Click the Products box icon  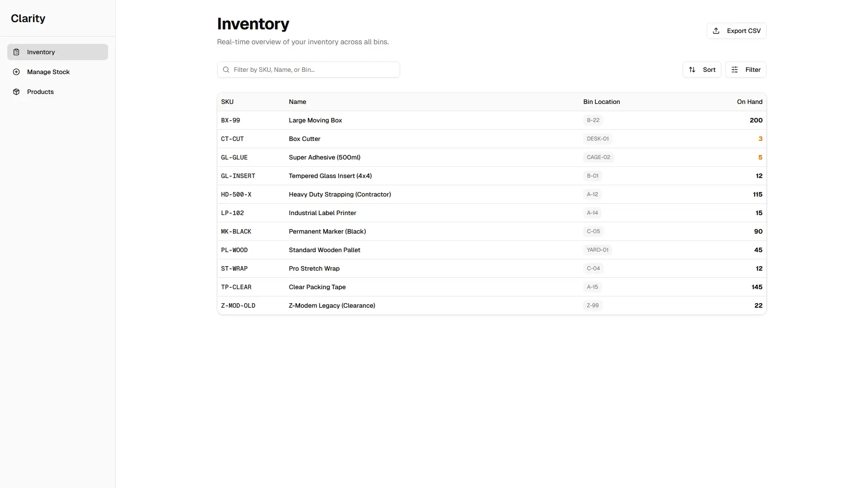(16, 92)
